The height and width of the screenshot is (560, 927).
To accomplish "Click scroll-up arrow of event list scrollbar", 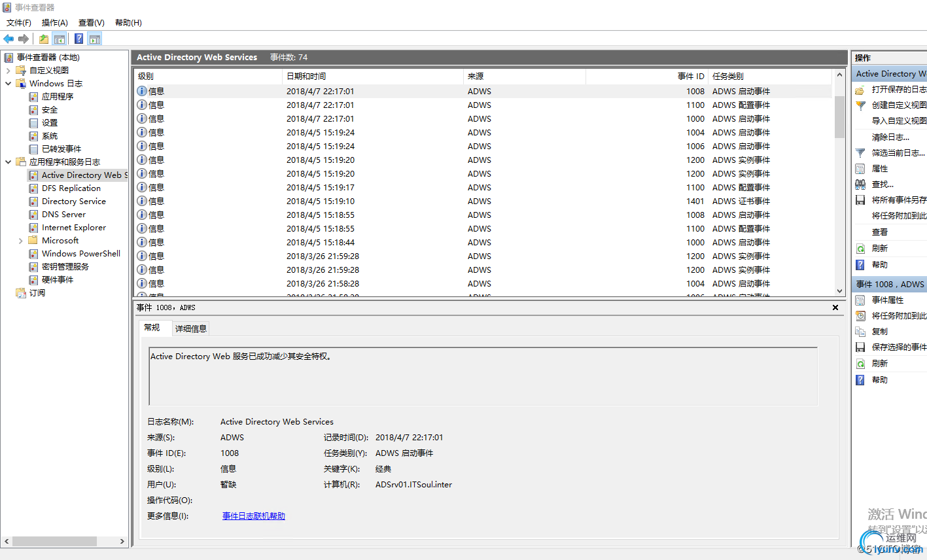I will tap(839, 75).
